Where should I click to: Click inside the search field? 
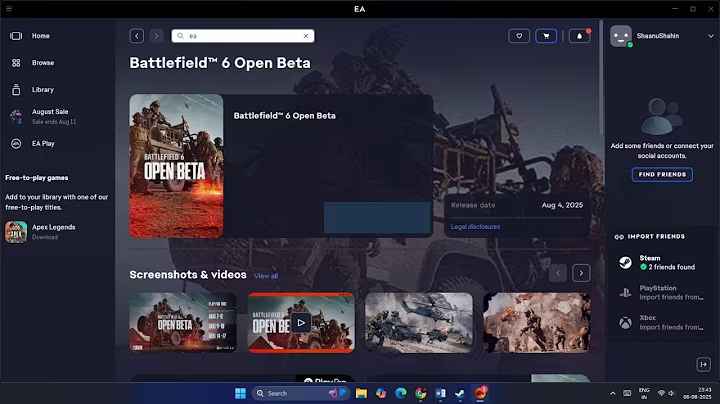tap(243, 36)
